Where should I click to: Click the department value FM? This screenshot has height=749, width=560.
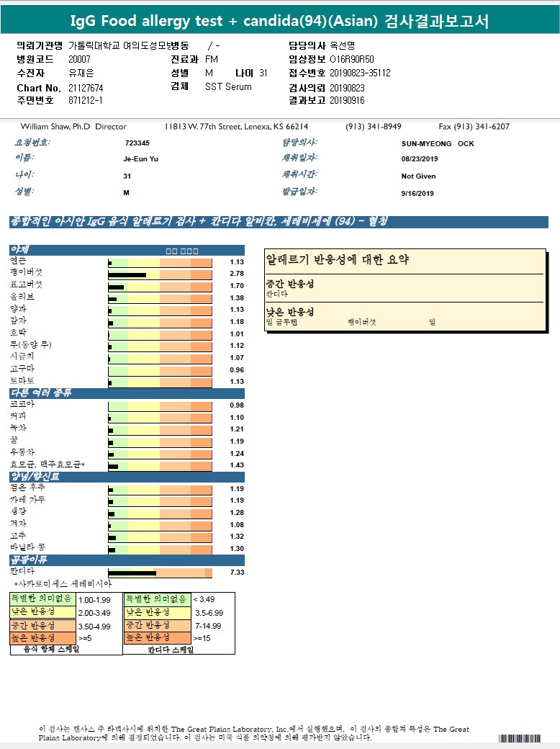[x=212, y=59]
